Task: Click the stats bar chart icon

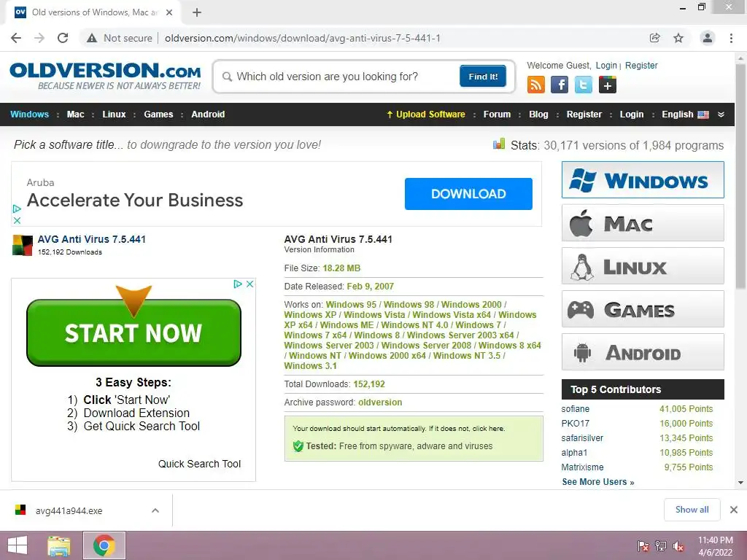Action: pyautogui.click(x=499, y=144)
